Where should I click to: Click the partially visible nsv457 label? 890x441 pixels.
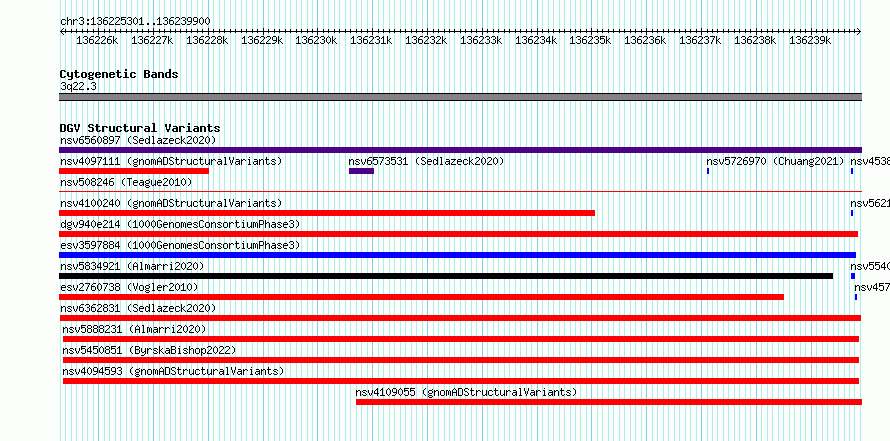point(872,287)
